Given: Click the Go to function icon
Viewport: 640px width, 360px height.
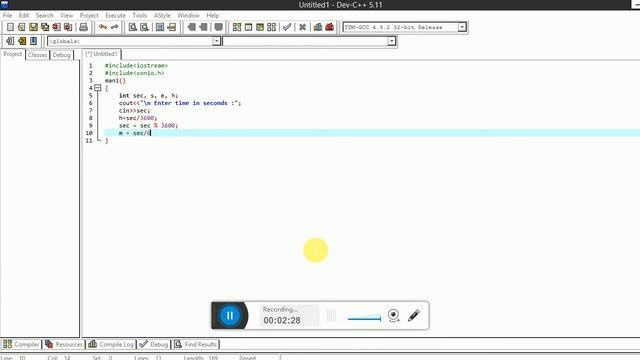Looking at the screenshot, I should tap(160, 27).
